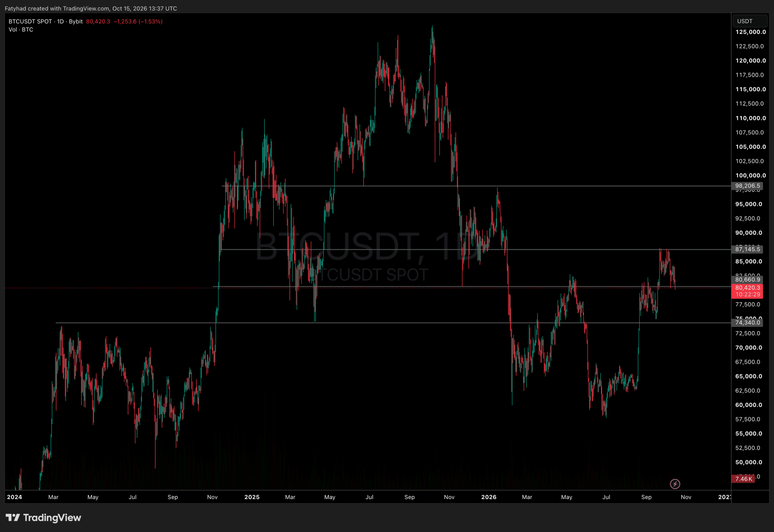Click the 60,000.0 price axis label
This screenshot has width=774, height=532.
pyautogui.click(x=749, y=405)
